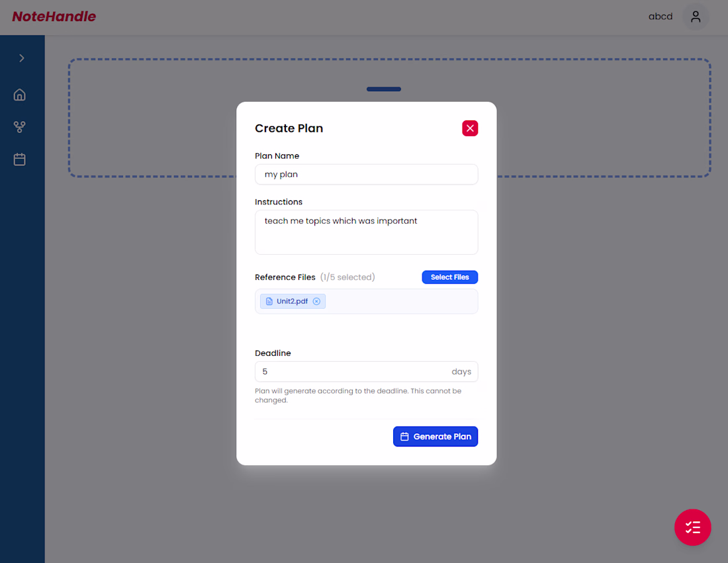This screenshot has height=563, width=728.
Task: Open the user profile avatar icon
Action: pos(695,17)
